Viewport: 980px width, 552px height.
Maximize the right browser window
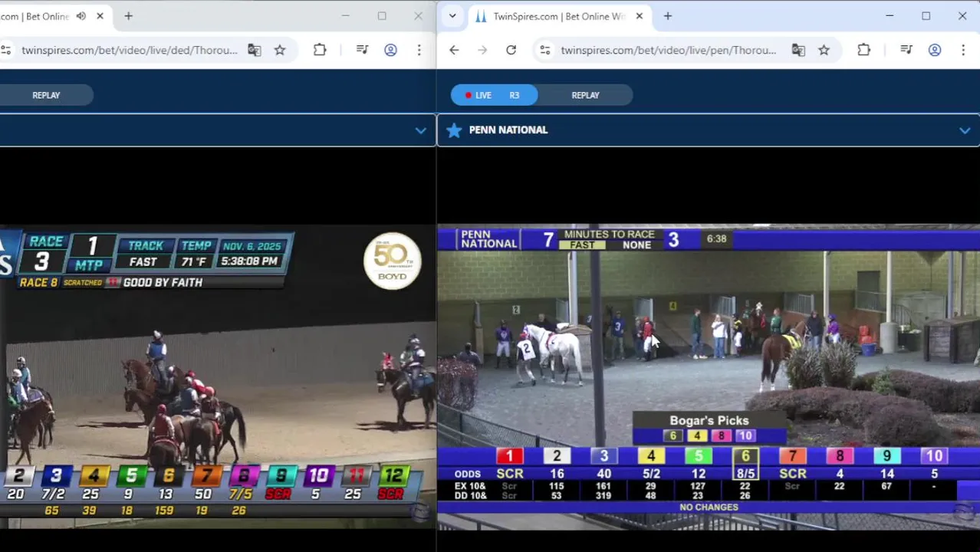click(926, 16)
